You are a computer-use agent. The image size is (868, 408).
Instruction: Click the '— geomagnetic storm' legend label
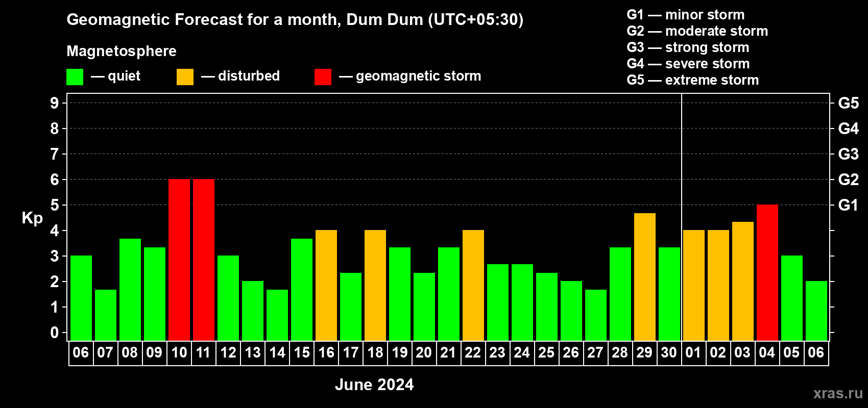pos(411,76)
